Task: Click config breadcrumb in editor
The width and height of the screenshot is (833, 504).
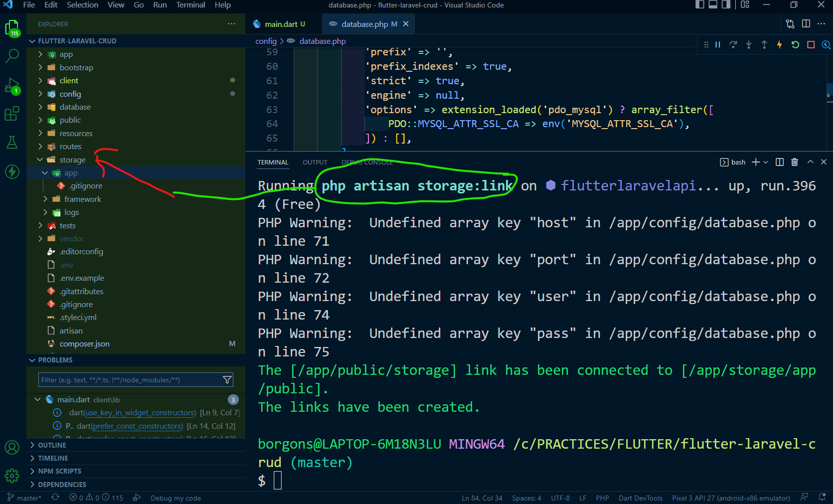Action: [x=266, y=41]
